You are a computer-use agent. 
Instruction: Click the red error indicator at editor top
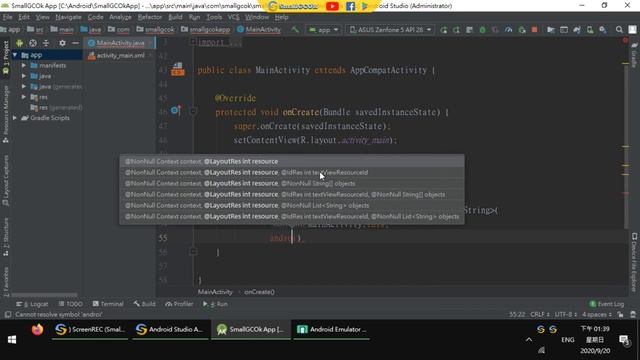point(625,40)
